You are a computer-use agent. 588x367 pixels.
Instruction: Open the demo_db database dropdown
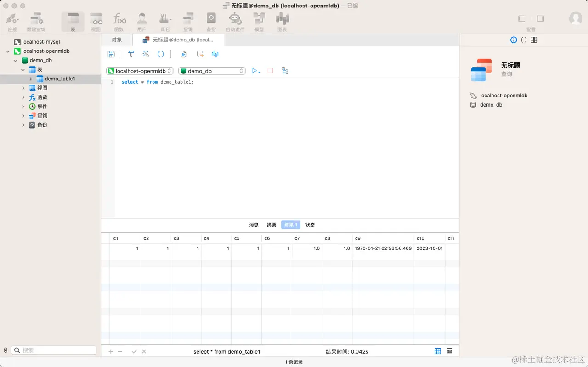click(x=212, y=71)
